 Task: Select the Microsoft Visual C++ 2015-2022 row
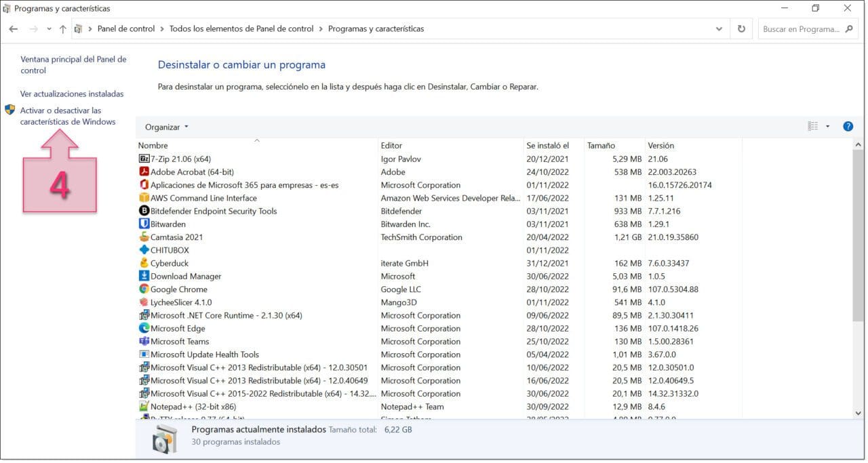[x=439, y=394]
